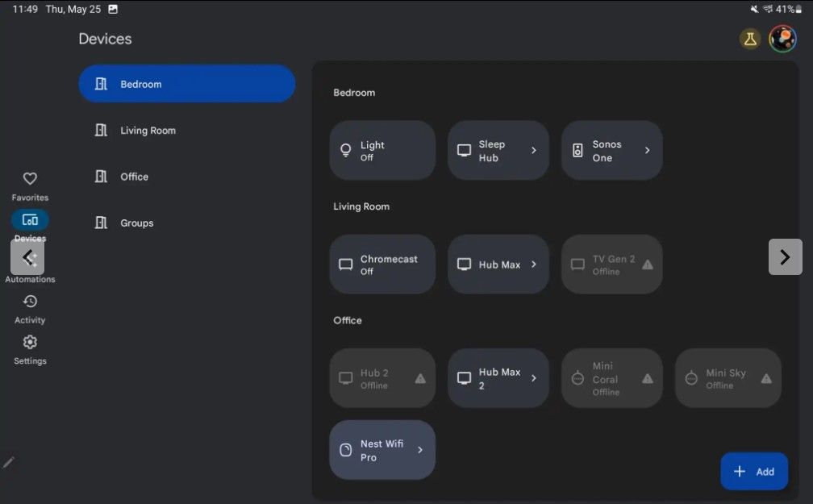Click the pencil edit icon in the corner
The image size is (813, 504).
[x=9, y=462]
